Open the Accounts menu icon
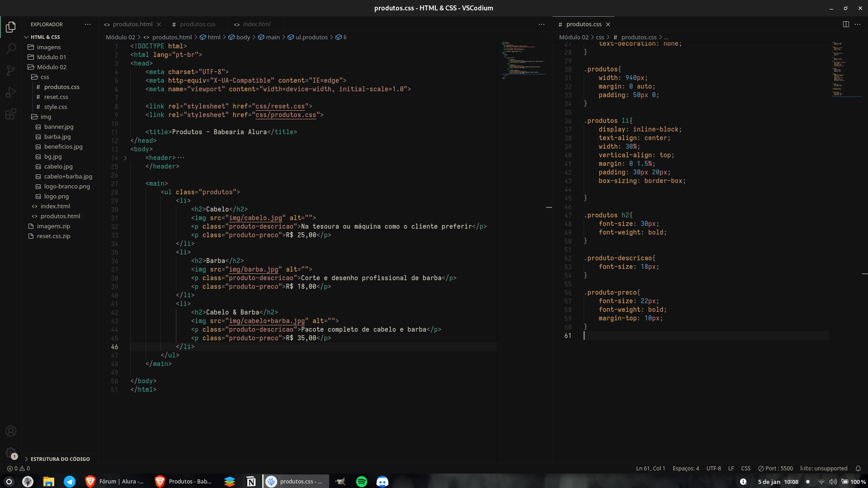Image resolution: width=868 pixels, height=488 pixels. click(x=11, y=431)
